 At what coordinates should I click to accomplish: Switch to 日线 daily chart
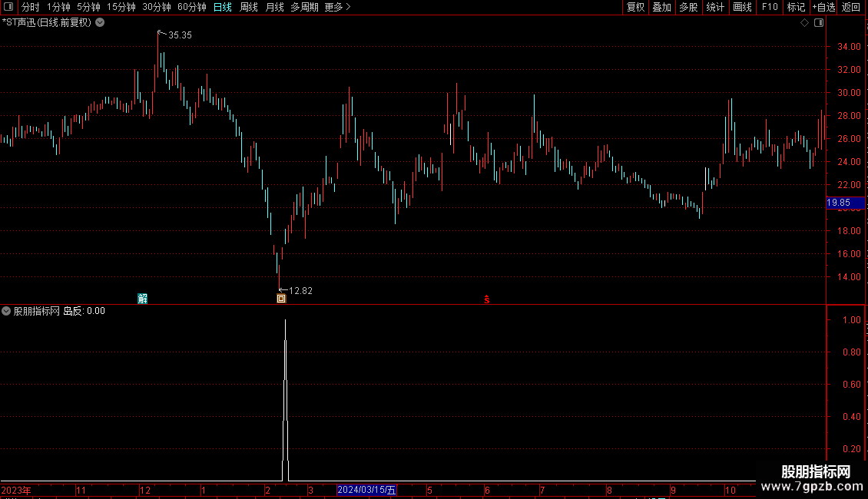point(223,7)
